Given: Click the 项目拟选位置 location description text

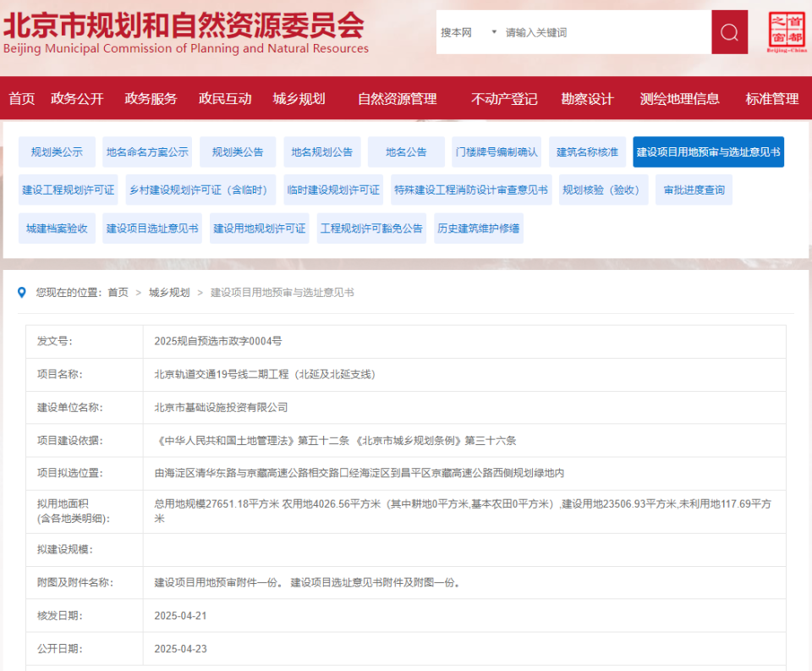Looking at the screenshot, I should [x=359, y=473].
